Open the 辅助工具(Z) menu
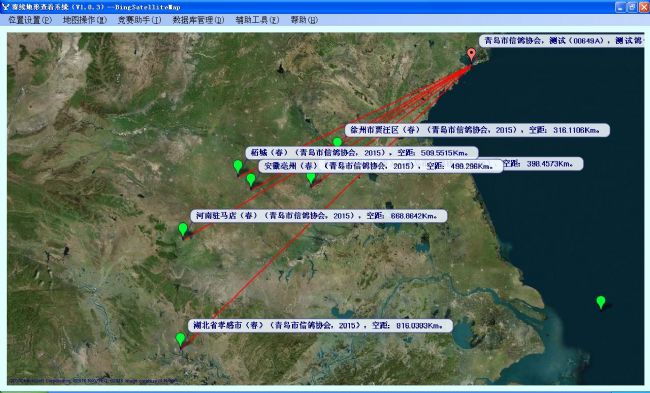The height and width of the screenshot is (393, 650). (x=257, y=20)
